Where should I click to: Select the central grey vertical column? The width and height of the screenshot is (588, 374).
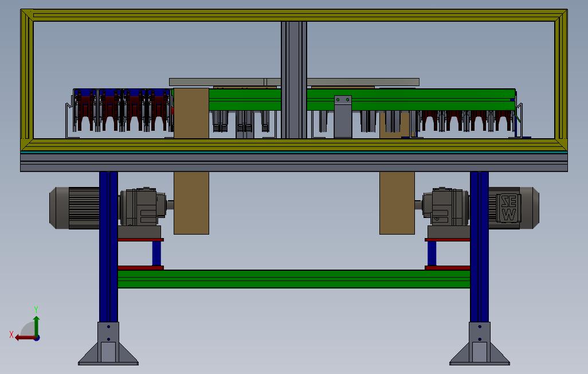pyautogui.click(x=294, y=80)
